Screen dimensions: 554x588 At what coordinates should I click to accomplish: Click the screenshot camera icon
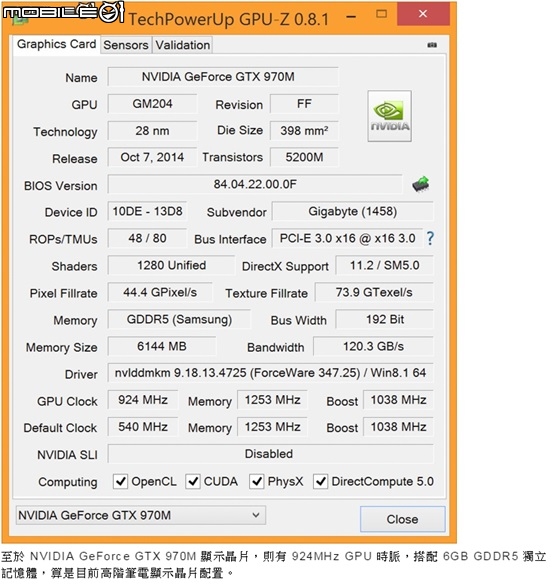click(432, 45)
